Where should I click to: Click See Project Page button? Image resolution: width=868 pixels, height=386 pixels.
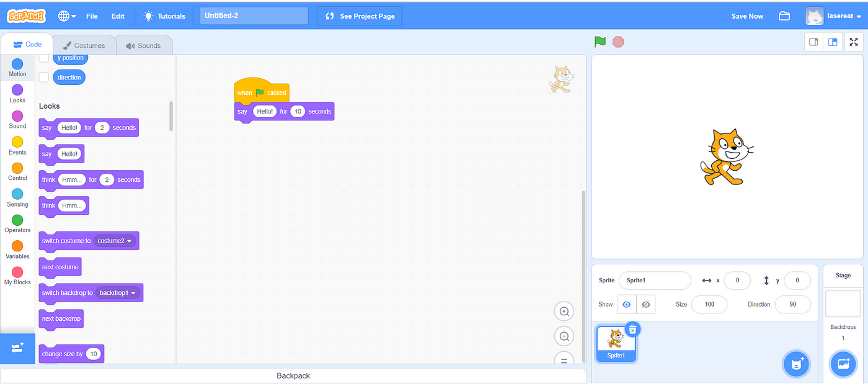[359, 16]
